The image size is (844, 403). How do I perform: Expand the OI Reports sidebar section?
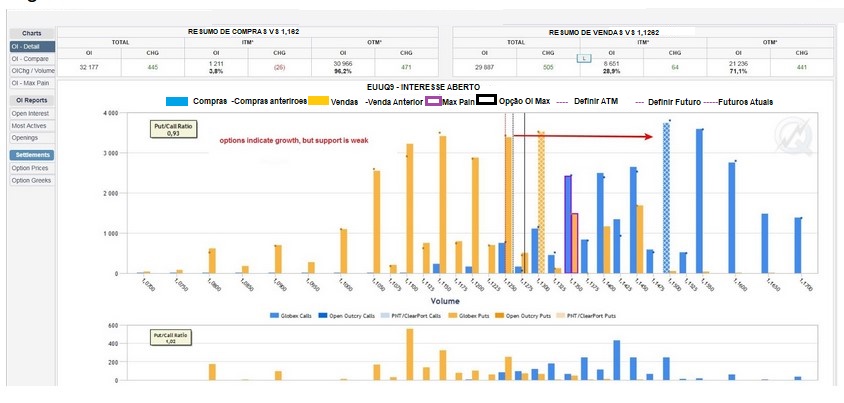33,100
